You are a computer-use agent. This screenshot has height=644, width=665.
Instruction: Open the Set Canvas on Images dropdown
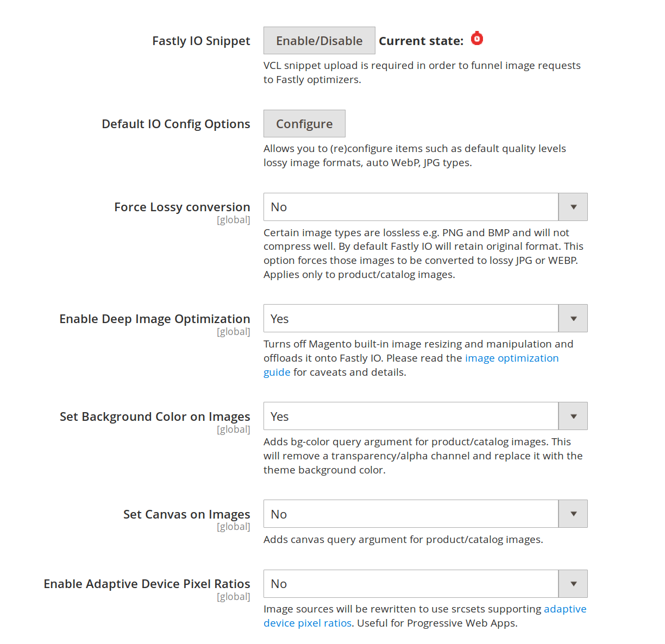click(411, 514)
